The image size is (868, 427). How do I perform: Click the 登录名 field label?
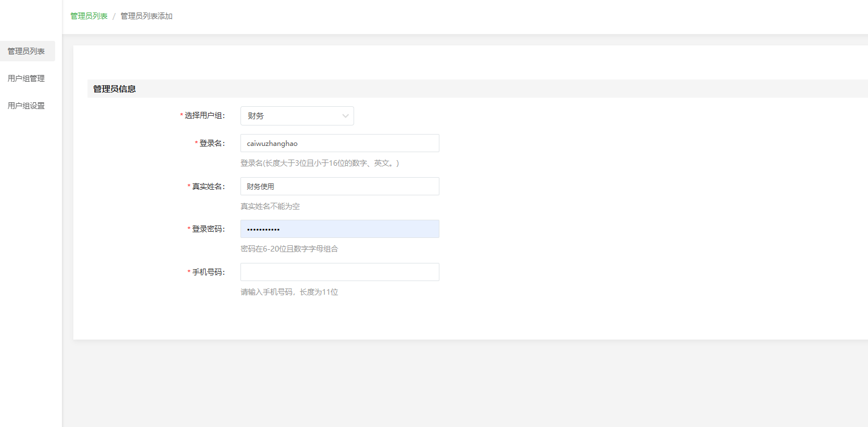[211, 143]
